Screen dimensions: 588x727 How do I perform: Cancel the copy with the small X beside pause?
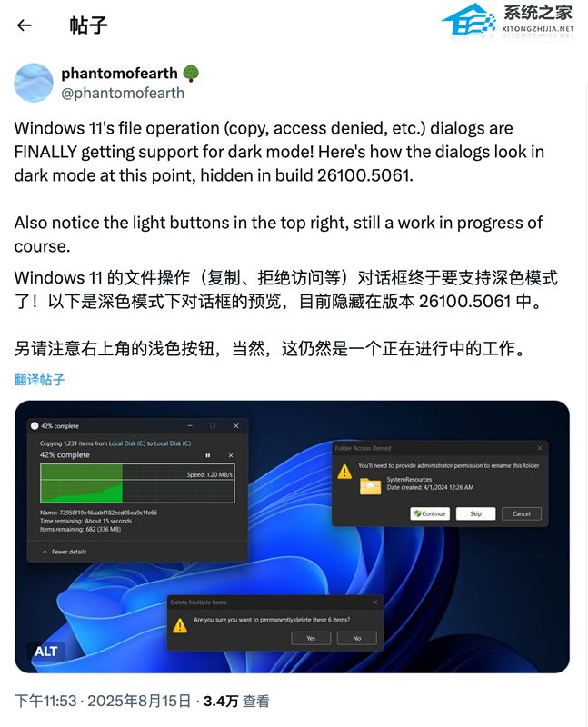point(231,456)
